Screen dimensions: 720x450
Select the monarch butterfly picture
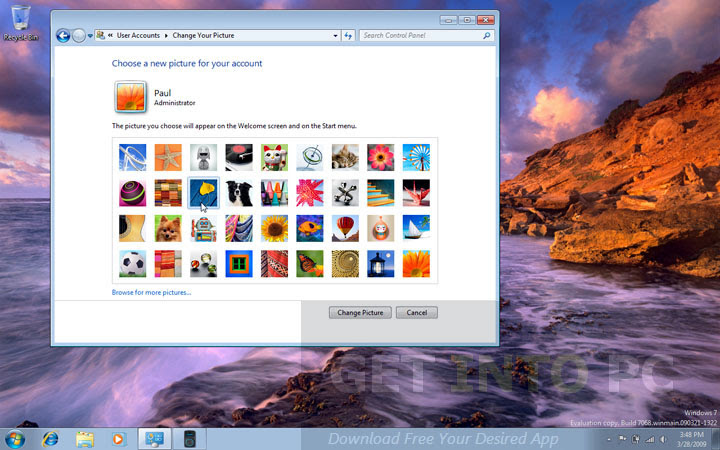310,264
